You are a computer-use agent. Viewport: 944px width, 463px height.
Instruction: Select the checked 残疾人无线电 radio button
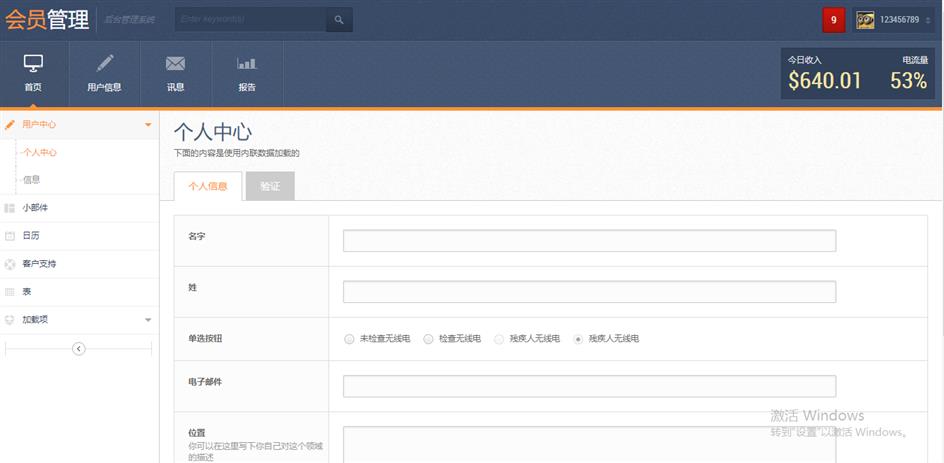(x=578, y=339)
